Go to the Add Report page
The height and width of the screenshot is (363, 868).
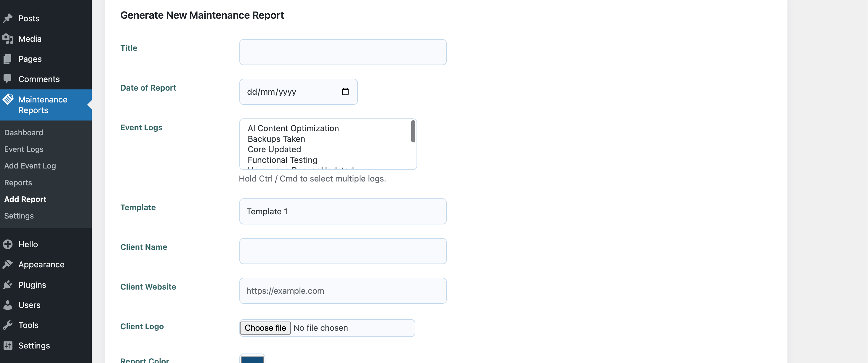(25, 199)
